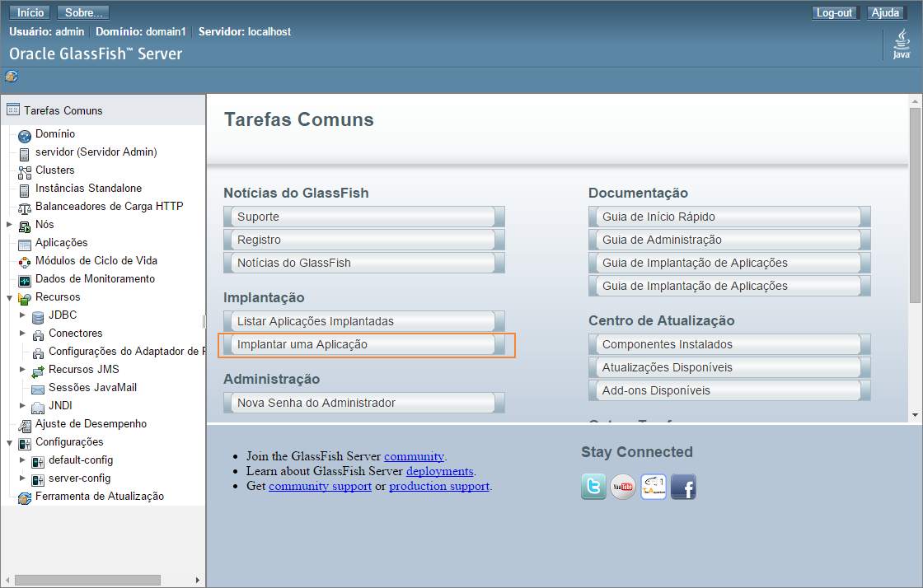Open Guia de Administração
Screen dimensions: 923x588
click(729, 240)
